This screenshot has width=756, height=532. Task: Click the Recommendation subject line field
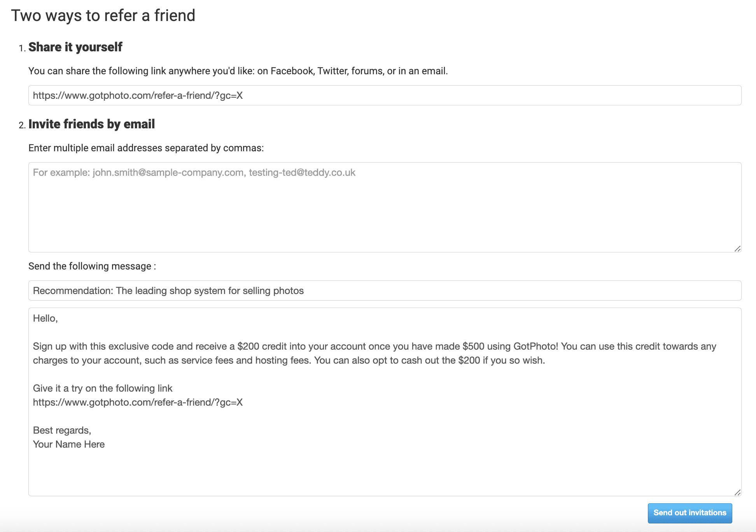(x=385, y=290)
